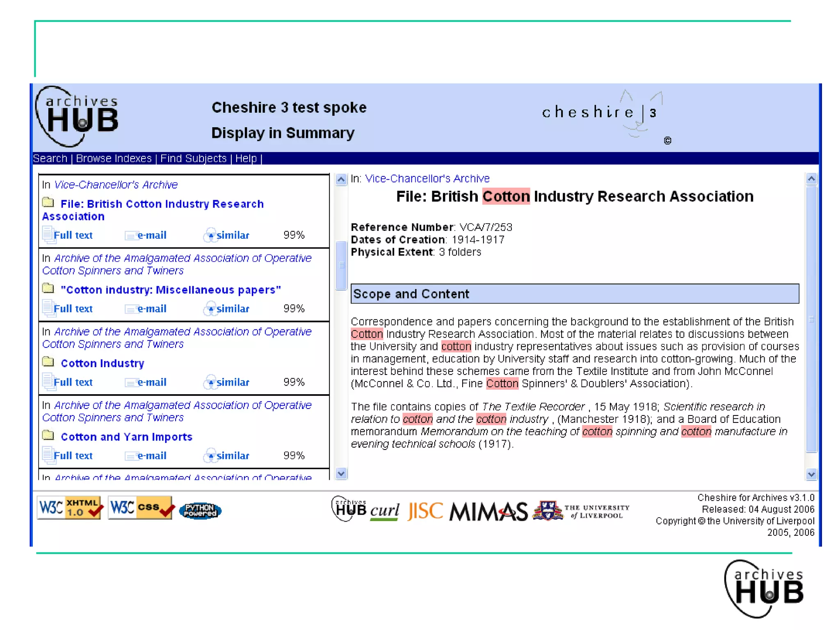840x630 pixels.
Task: Open the Help menu link
Action: click(246, 158)
